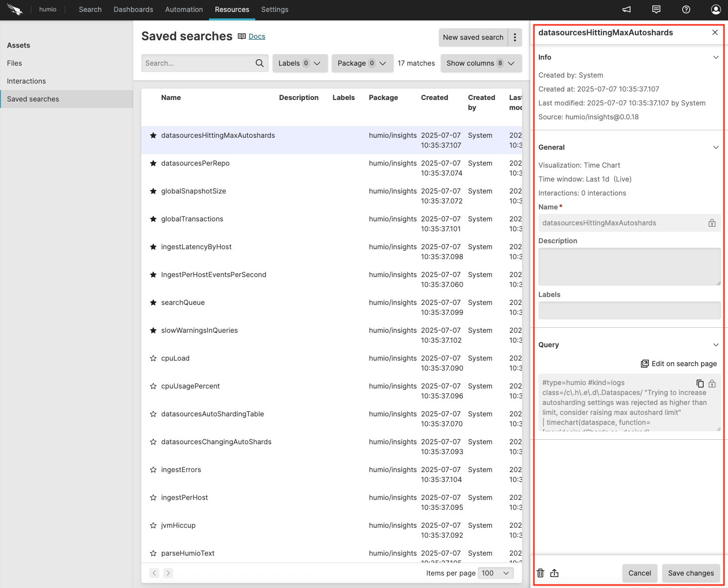Star the cpuLoad saved search
The width and height of the screenshot is (728, 588).
click(x=153, y=359)
